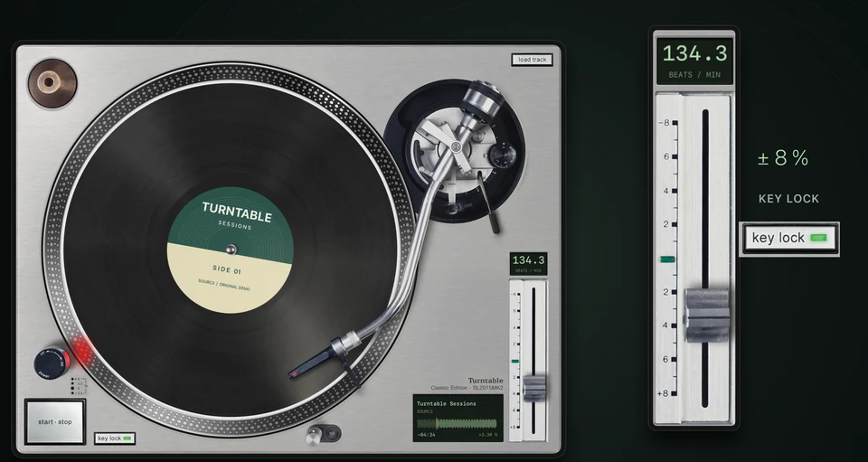Click the green zero-pitch marker on the large scale
The height and width of the screenshot is (462, 868).
pyautogui.click(x=667, y=259)
